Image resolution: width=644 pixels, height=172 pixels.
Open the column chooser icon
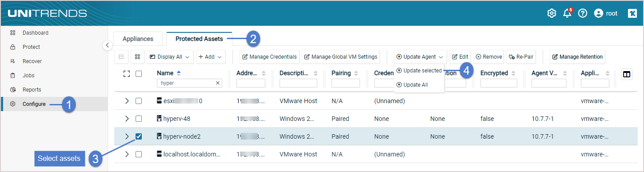pyautogui.click(x=626, y=74)
